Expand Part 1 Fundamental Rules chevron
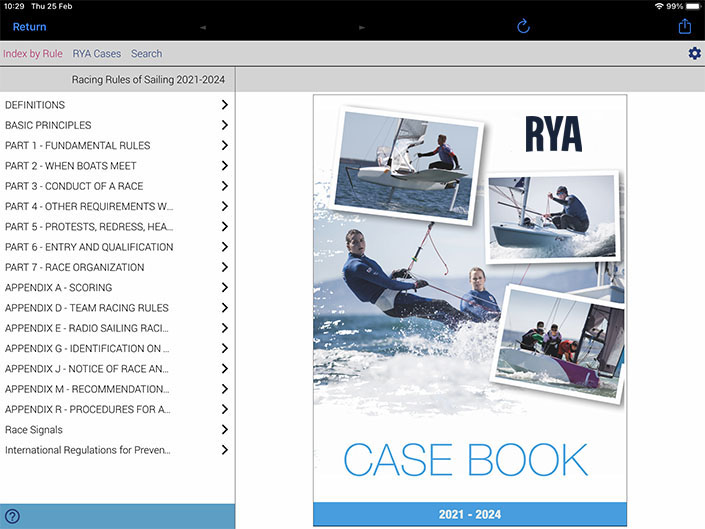 pos(225,145)
